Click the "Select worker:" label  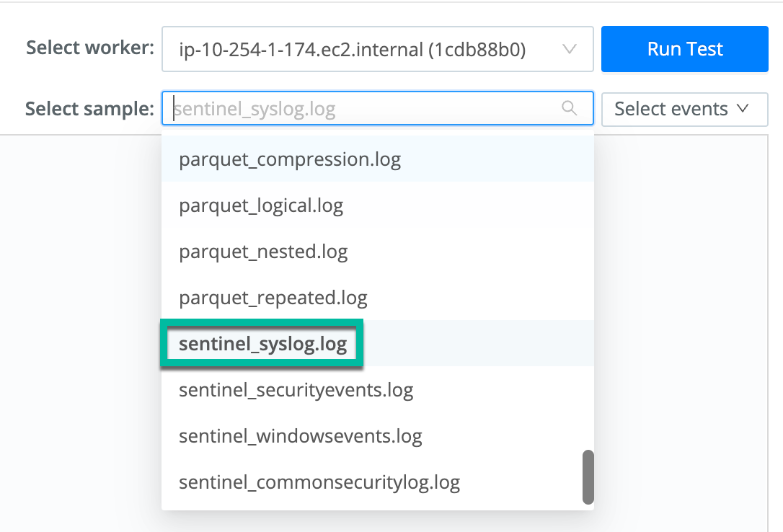90,48
